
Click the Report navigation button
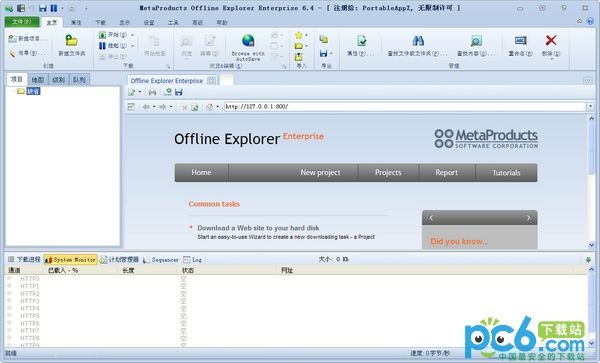(447, 173)
